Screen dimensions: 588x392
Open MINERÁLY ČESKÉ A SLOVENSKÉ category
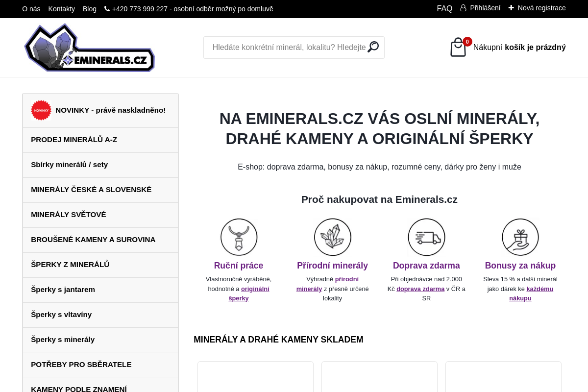tap(100, 190)
